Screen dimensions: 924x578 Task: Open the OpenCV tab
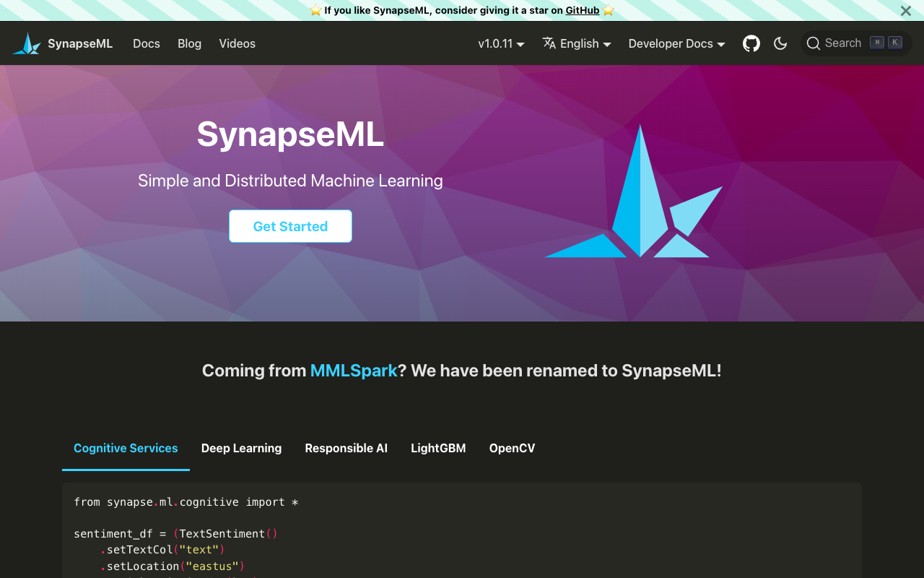pos(513,448)
